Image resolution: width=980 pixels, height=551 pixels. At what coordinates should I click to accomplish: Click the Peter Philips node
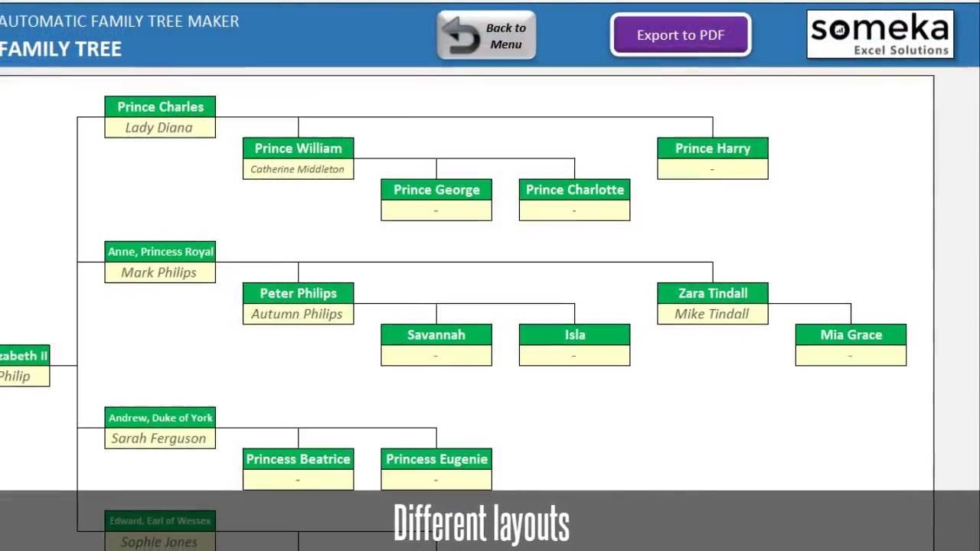click(x=298, y=293)
